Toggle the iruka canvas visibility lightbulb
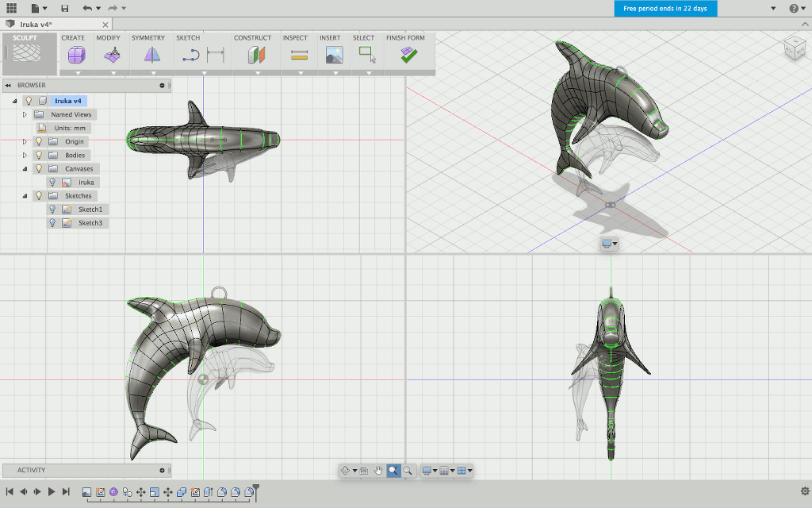The height and width of the screenshot is (508, 812). click(x=53, y=183)
